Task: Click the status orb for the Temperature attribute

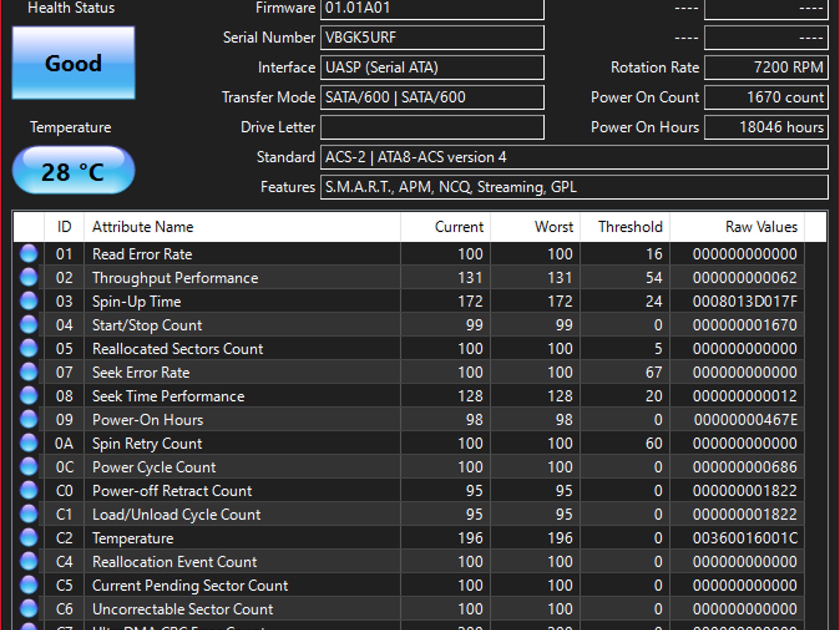Action: point(29,538)
